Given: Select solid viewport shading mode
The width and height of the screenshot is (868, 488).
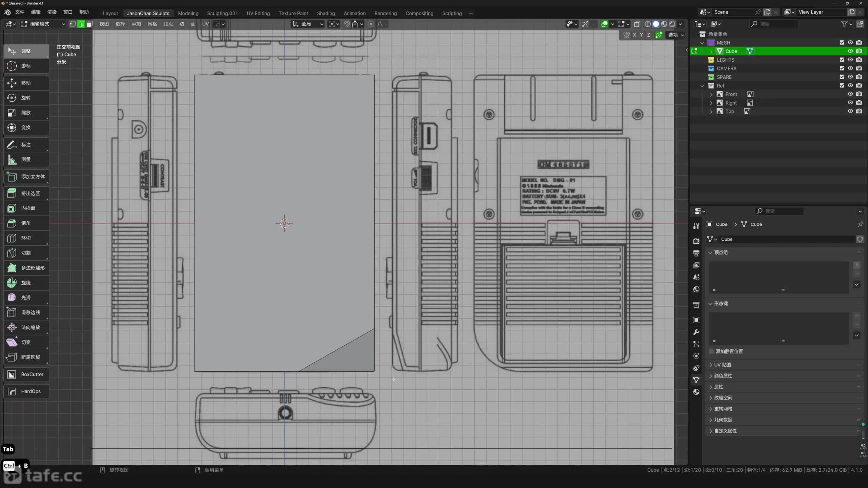Looking at the screenshot, I should click(656, 24).
